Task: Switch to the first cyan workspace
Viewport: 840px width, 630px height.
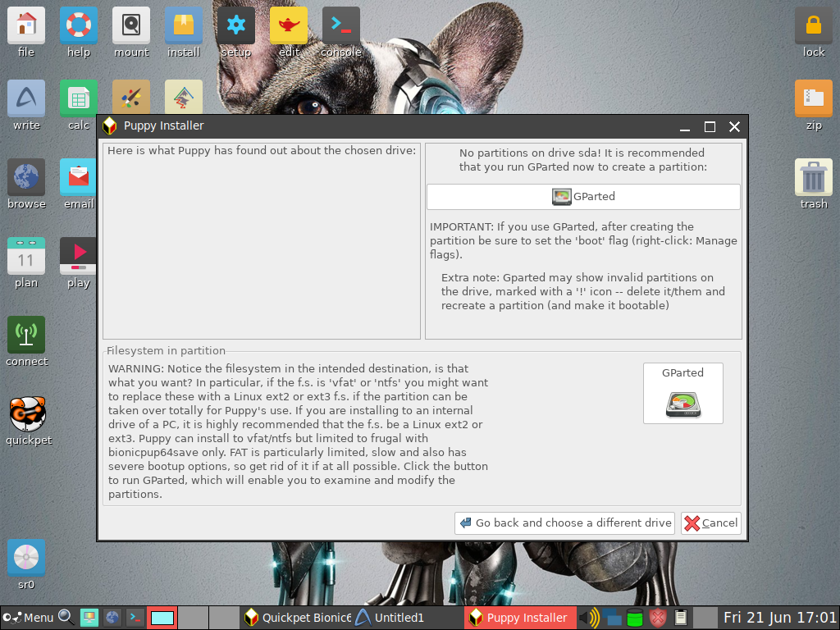Action: (x=162, y=618)
